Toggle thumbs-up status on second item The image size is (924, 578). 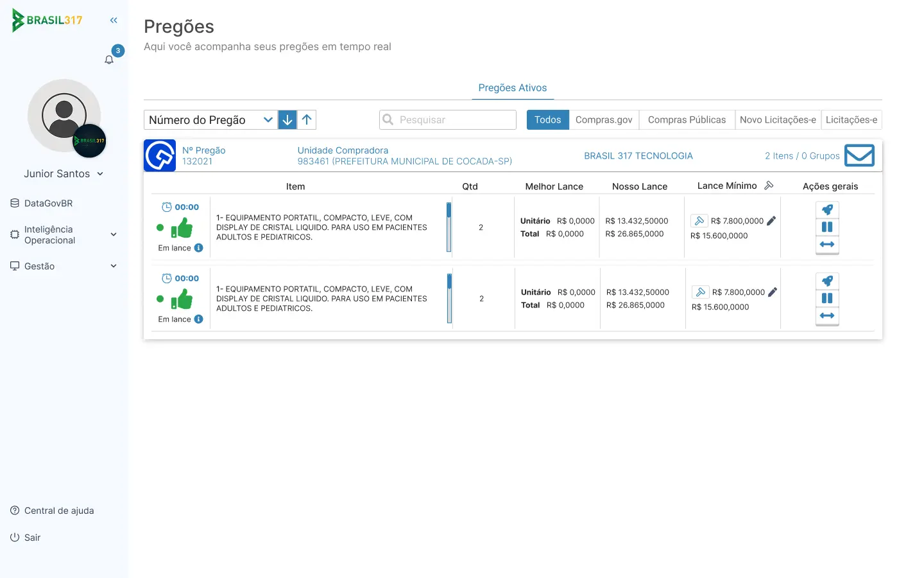[182, 299]
